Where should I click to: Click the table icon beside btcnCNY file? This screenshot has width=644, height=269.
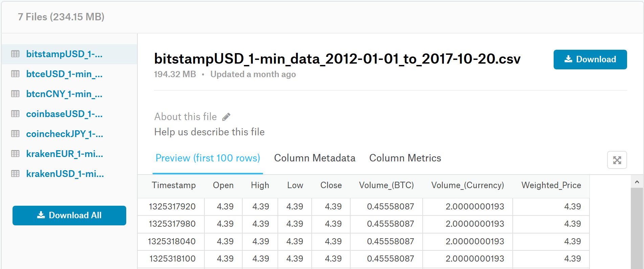pos(15,94)
